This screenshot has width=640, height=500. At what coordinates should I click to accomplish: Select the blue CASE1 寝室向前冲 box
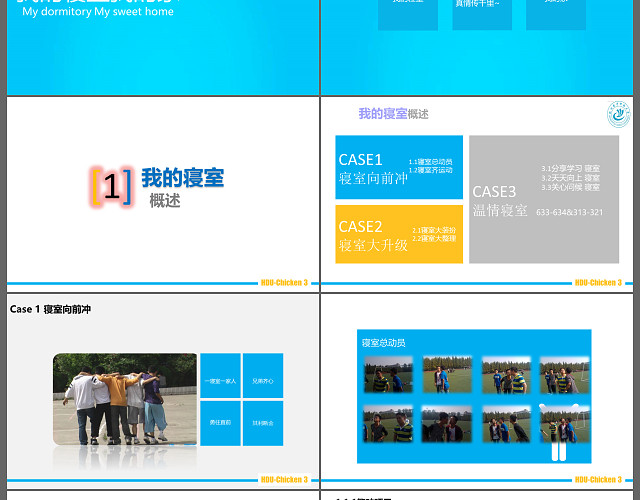[399, 167]
